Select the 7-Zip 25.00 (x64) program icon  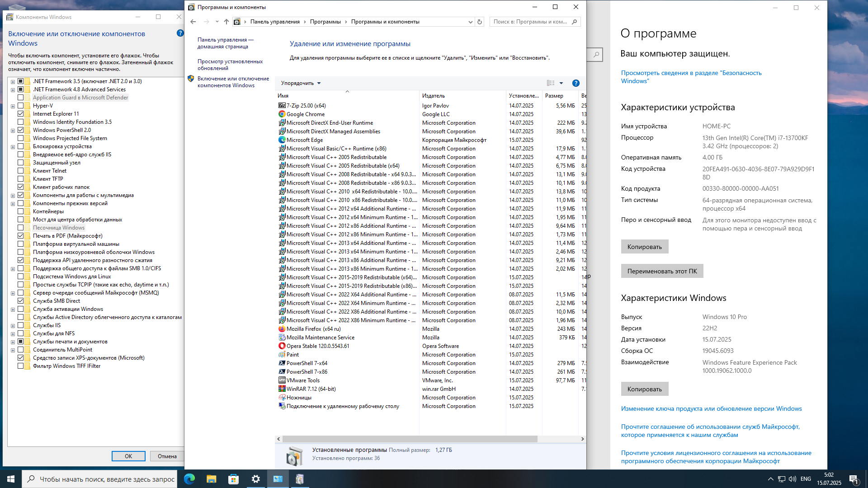point(282,106)
